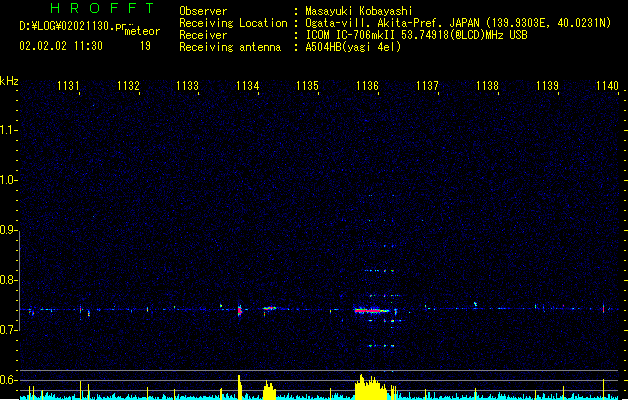Click time axis marker 1140
Screen dimensions: 629x400
(607, 86)
